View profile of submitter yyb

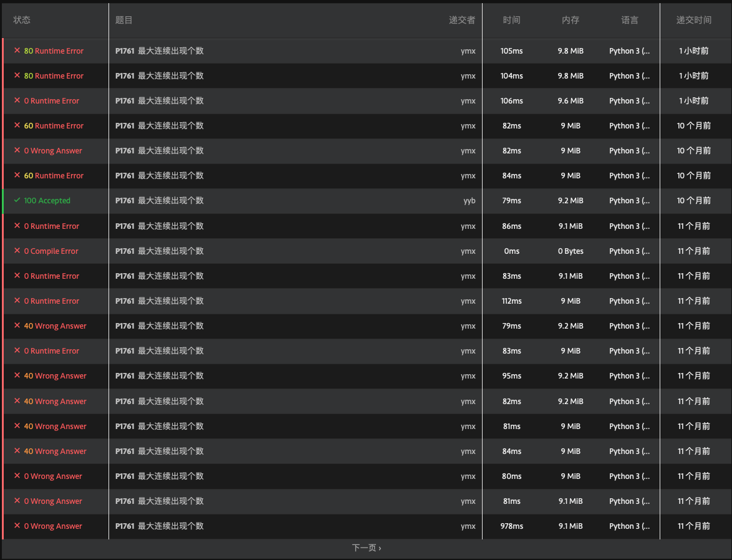[x=469, y=201]
